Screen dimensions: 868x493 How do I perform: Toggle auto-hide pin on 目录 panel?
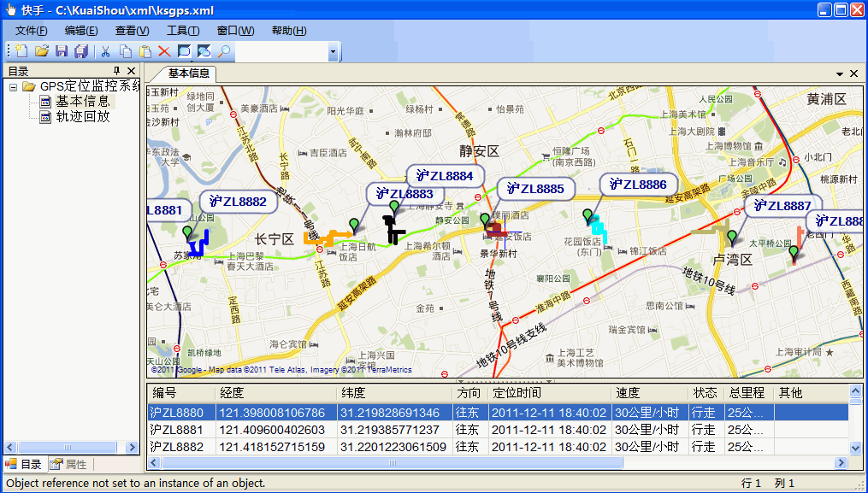coord(117,71)
